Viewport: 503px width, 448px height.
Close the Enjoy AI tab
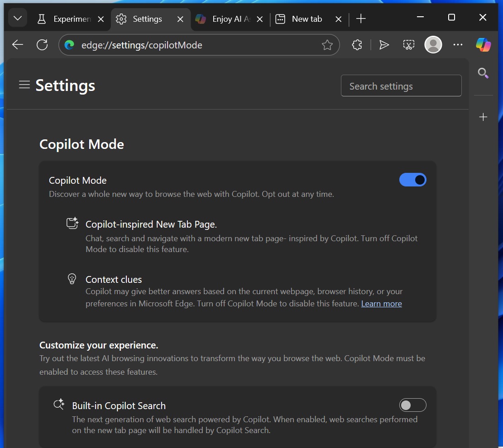click(x=260, y=19)
